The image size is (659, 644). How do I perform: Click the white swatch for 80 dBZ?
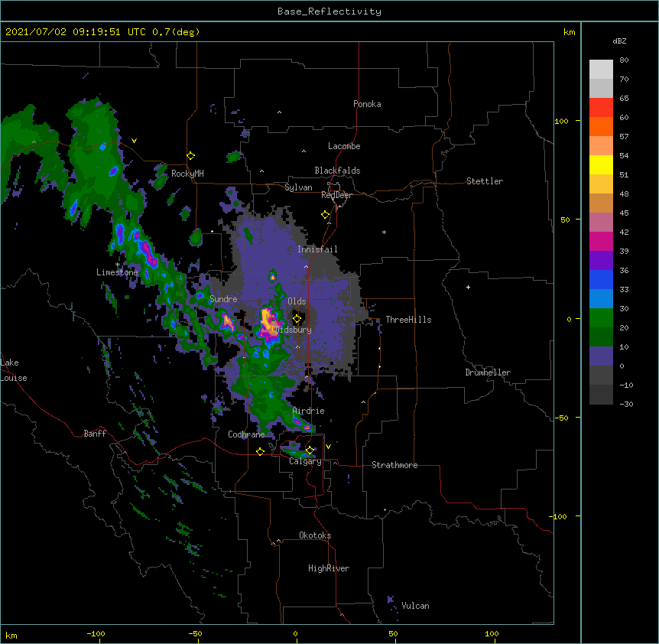(601, 70)
